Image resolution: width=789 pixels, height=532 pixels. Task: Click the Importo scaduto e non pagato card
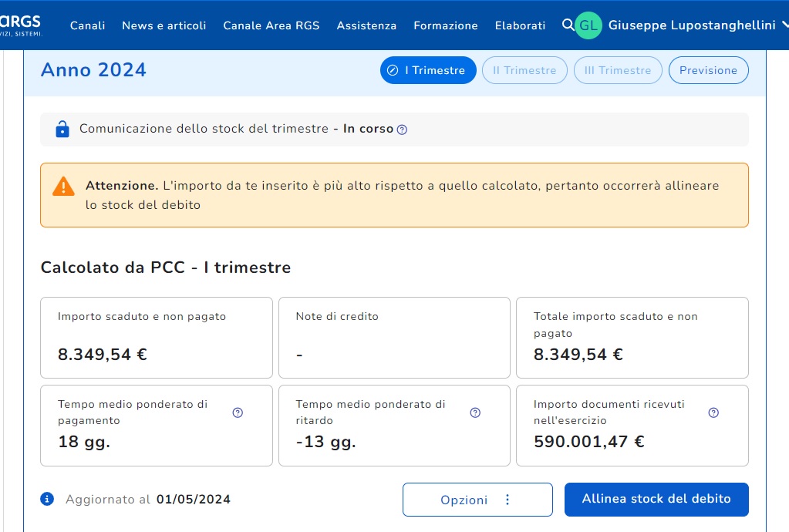coord(157,338)
